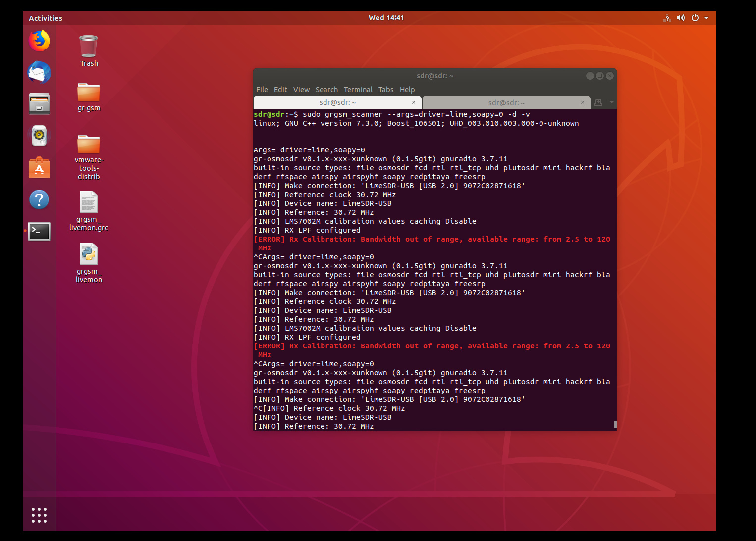Click the Terminal icon in dock
Viewport: 756px width, 541px height.
(39, 231)
